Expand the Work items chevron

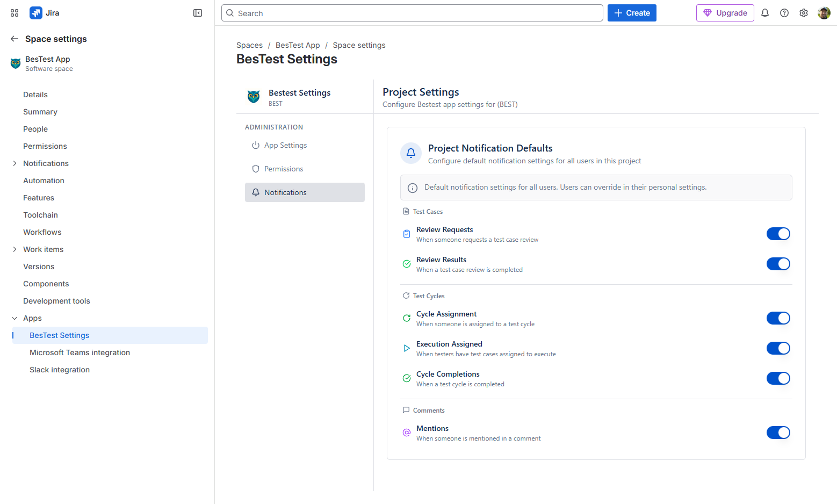pyautogui.click(x=15, y=249)
